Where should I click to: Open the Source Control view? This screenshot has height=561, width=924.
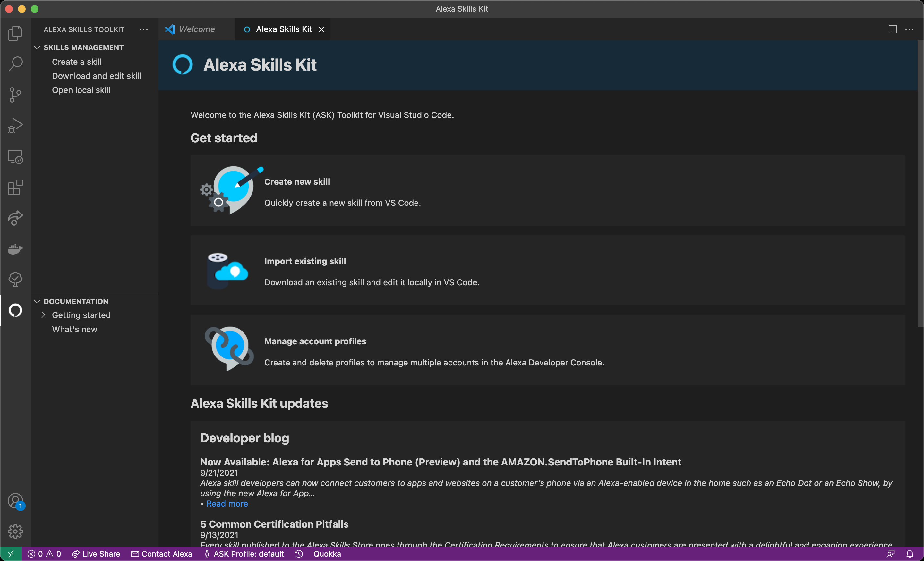15,95
